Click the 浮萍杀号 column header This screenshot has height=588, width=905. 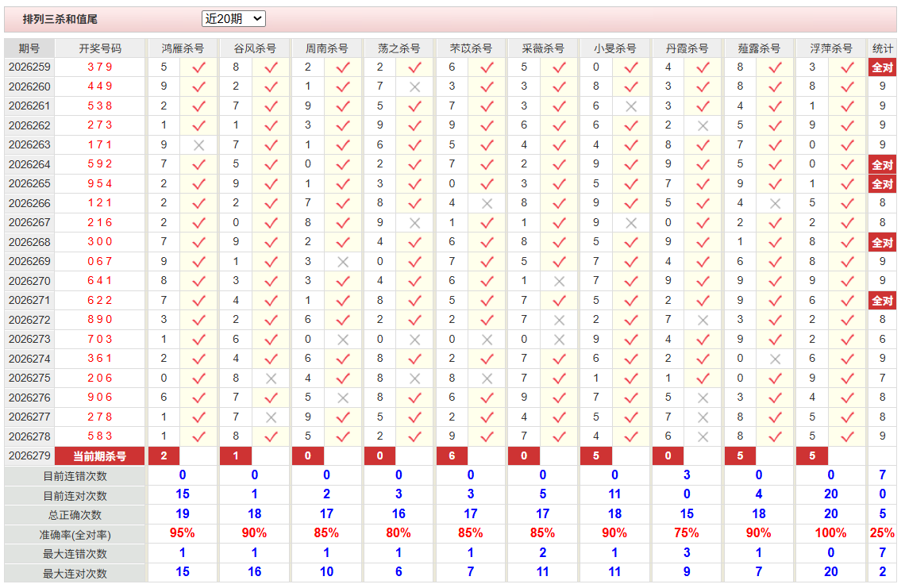point(831,48)
